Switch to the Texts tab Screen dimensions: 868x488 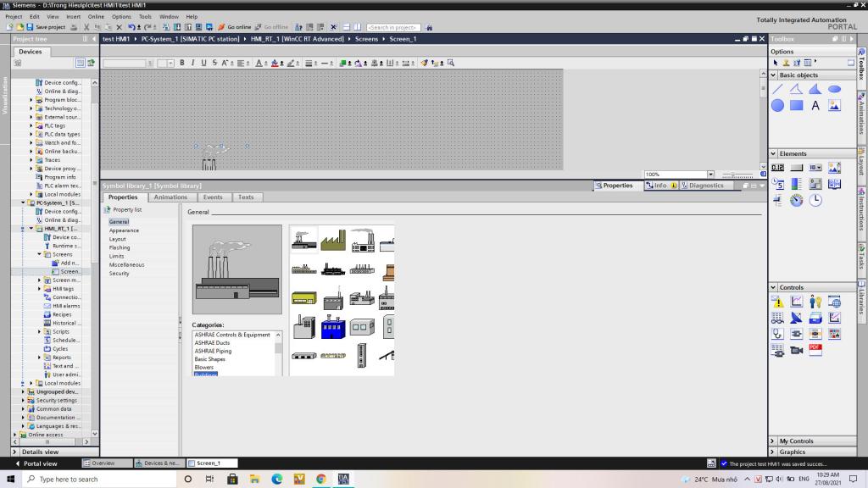point(246,197)
